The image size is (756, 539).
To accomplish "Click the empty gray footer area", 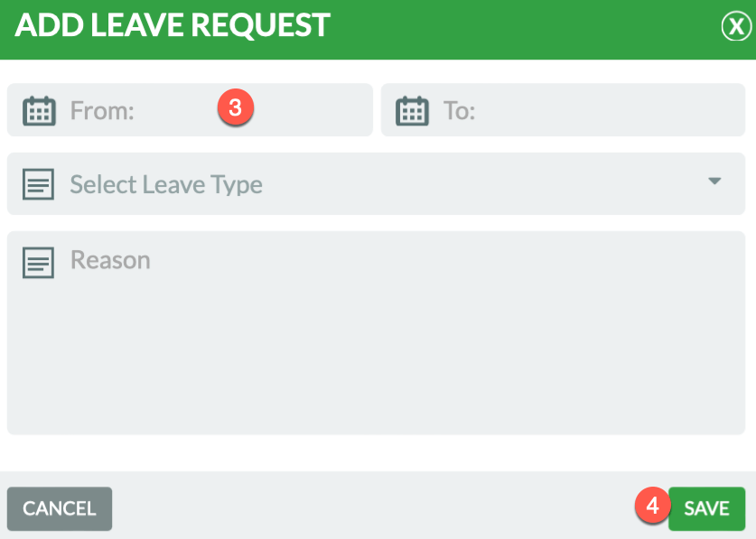I will coord(371,506).
